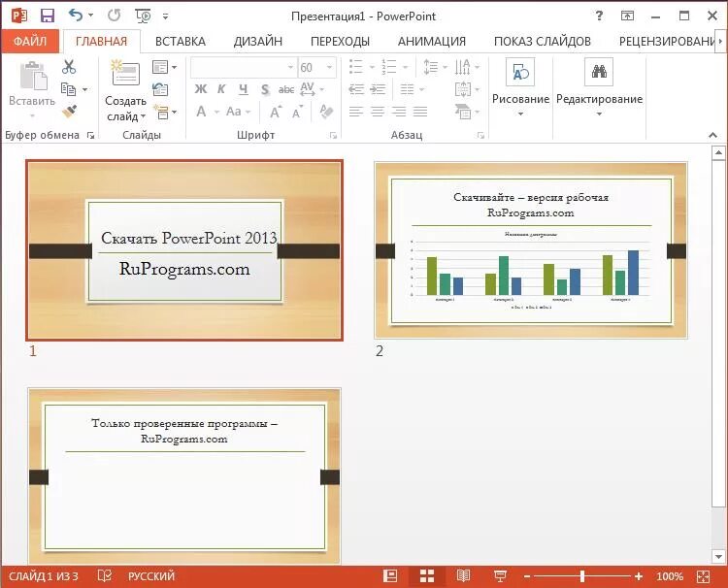Open align text vertically menu
The height and width of the screenshot is (588, 728).
pyautogui.click(x=467, y=89)
